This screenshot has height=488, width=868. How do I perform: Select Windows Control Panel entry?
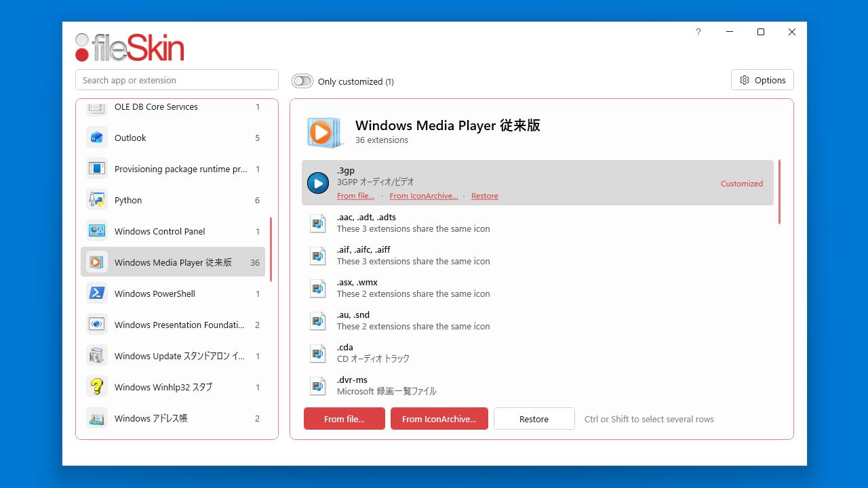(x=173, y=231)
